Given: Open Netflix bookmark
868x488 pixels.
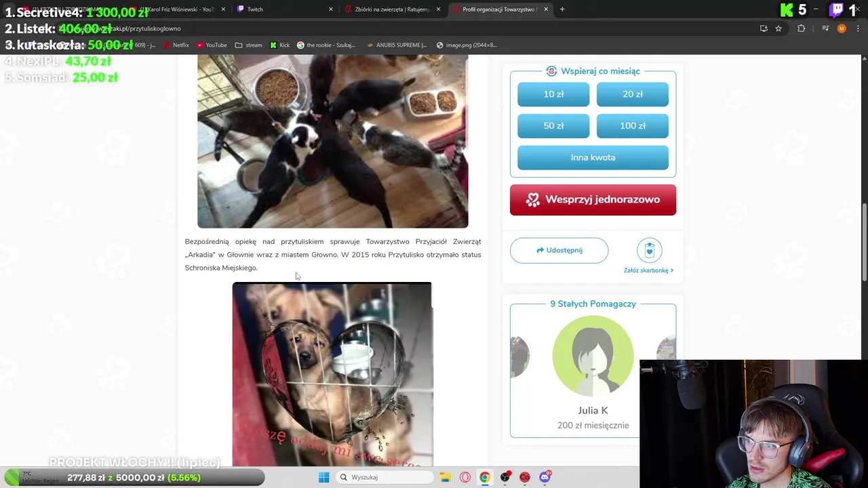Looking at the screenshot, I should 176,45.
